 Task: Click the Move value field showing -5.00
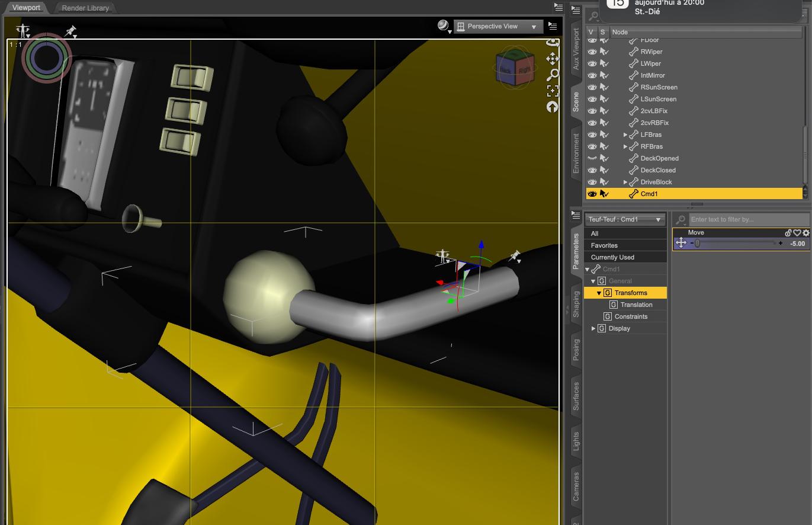[x=797, y=244]
